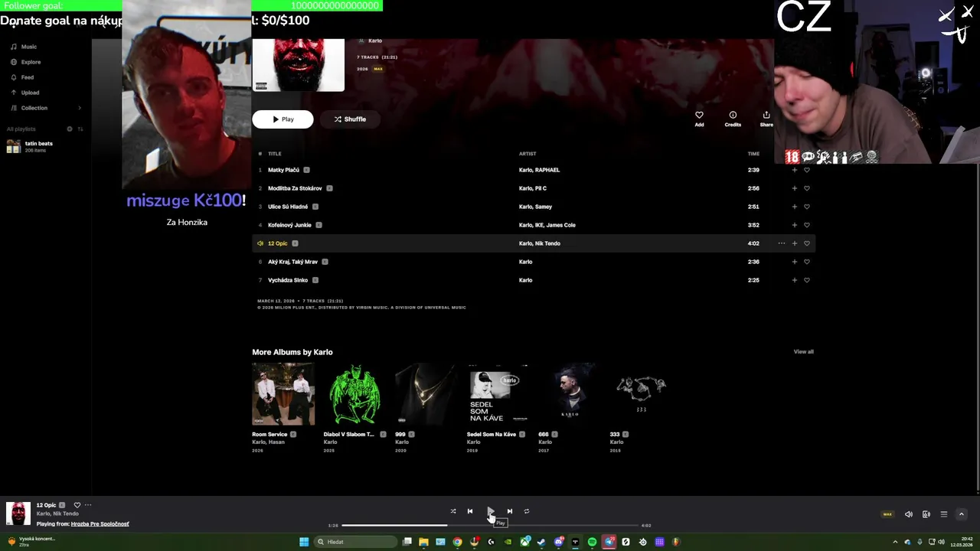
Task: Open the 666 album cover
Action: [569, 394]
